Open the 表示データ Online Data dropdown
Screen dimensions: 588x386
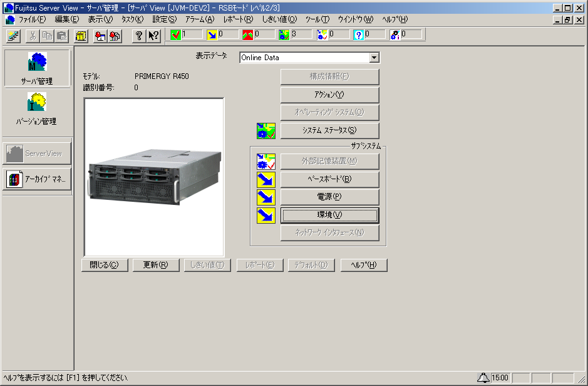tap(374, 58)
